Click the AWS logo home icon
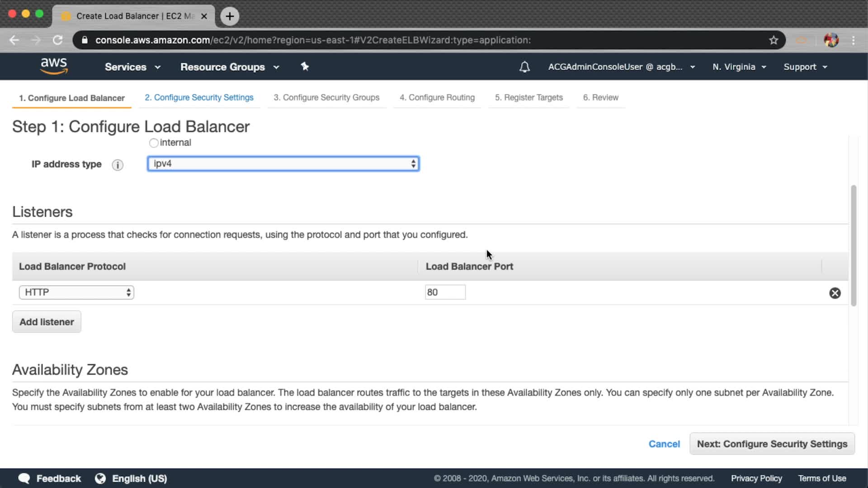The height and width of the screenshot is (488, 868). tap(54, 66)
